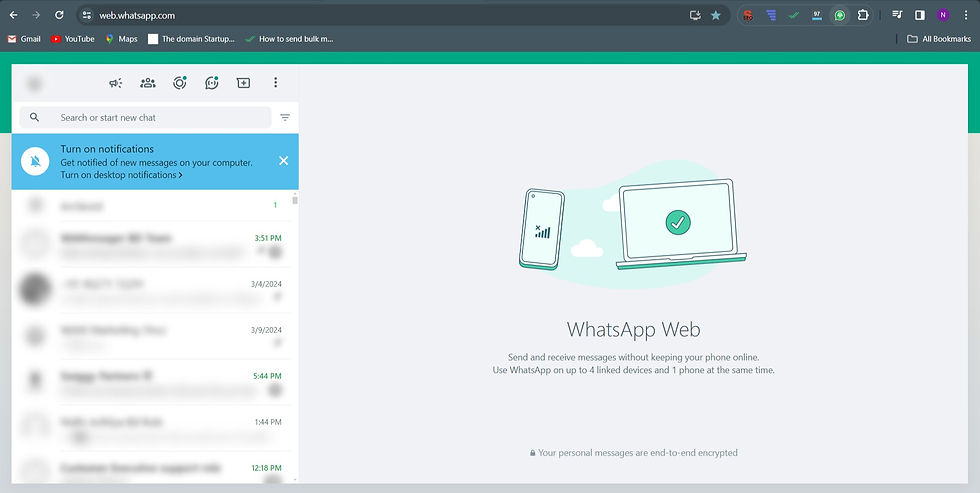Open the blue stacked-lines extension
The width and height of the screenshot is (980, 493).
771,15
